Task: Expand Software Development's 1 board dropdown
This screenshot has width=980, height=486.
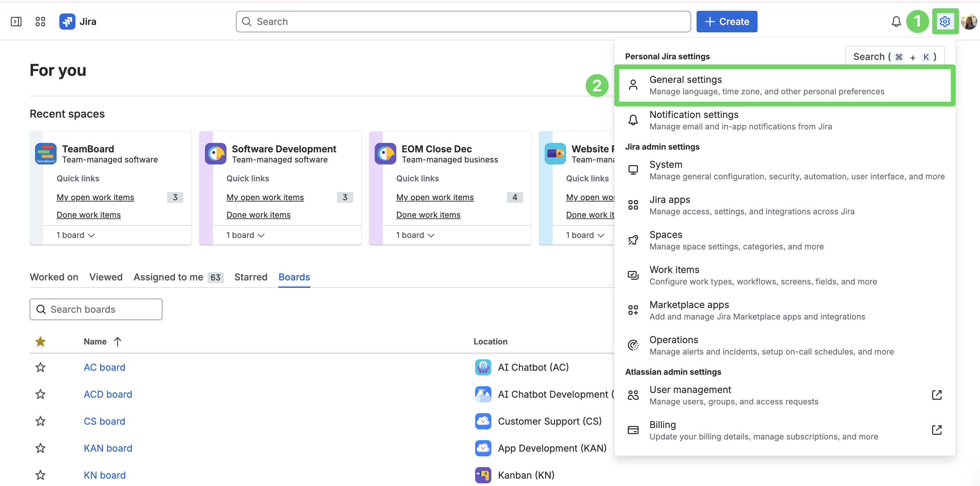Action: (245, 235)
